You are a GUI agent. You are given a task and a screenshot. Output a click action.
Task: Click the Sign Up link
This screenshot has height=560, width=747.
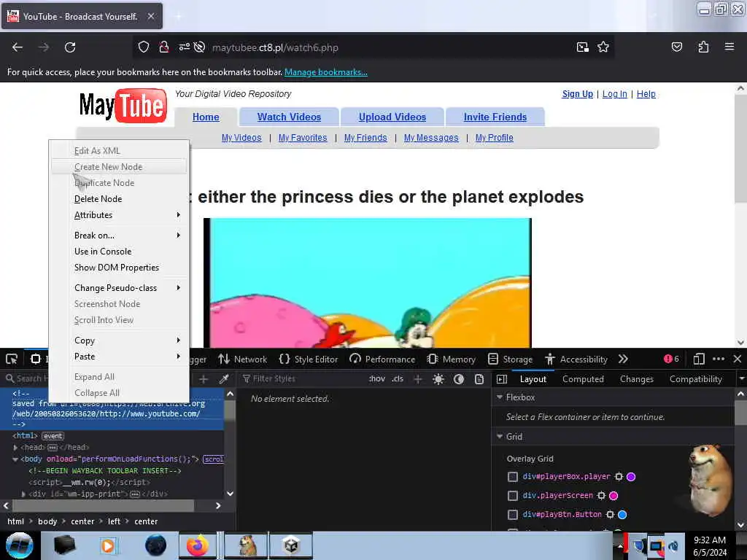click(578, 94)
